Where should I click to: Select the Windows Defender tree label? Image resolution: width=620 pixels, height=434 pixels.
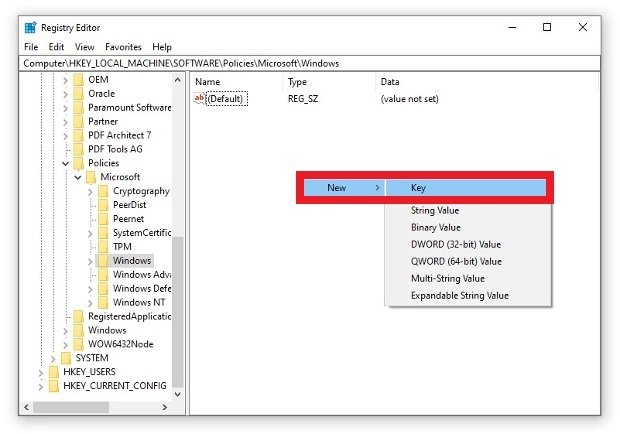click(142, 289)
